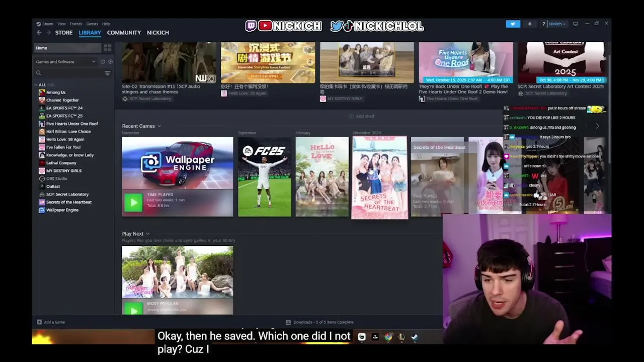Enter Big Picture mode monitor icon
The image size is (644, 362).
(x=575, y=24)
